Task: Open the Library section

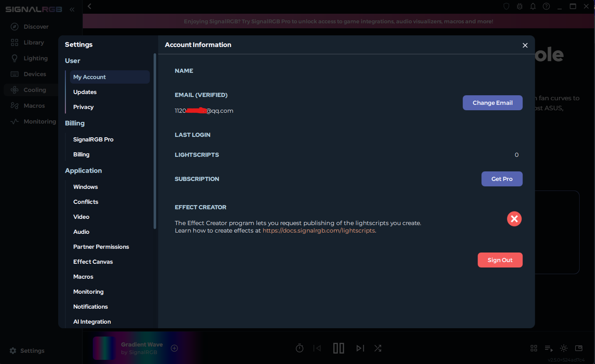Action: click(27, 42)
